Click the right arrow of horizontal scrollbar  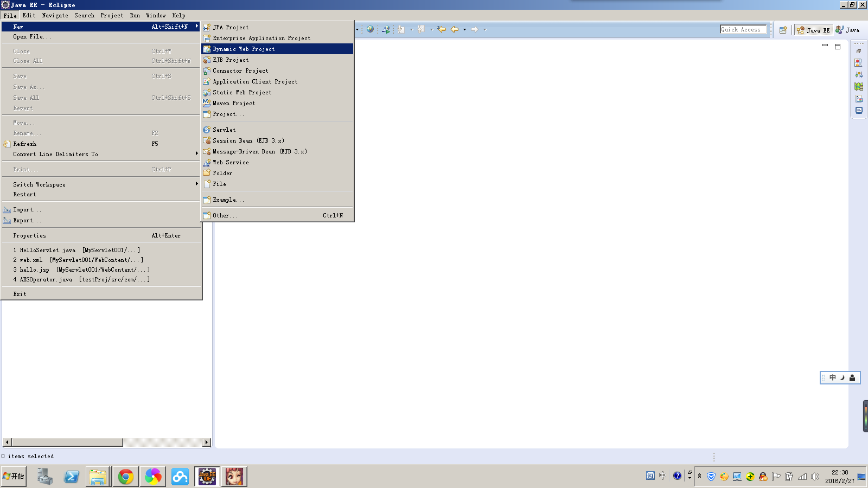coord(206,442)
